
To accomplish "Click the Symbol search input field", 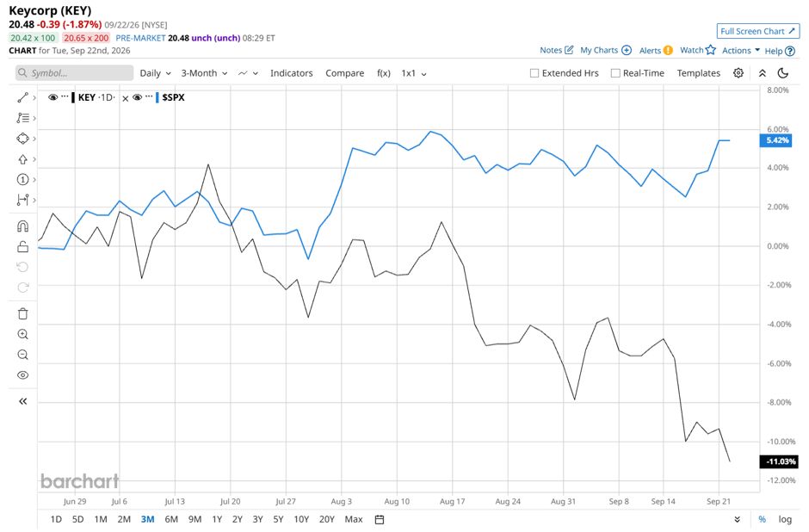I will click(x=74, y=73).
